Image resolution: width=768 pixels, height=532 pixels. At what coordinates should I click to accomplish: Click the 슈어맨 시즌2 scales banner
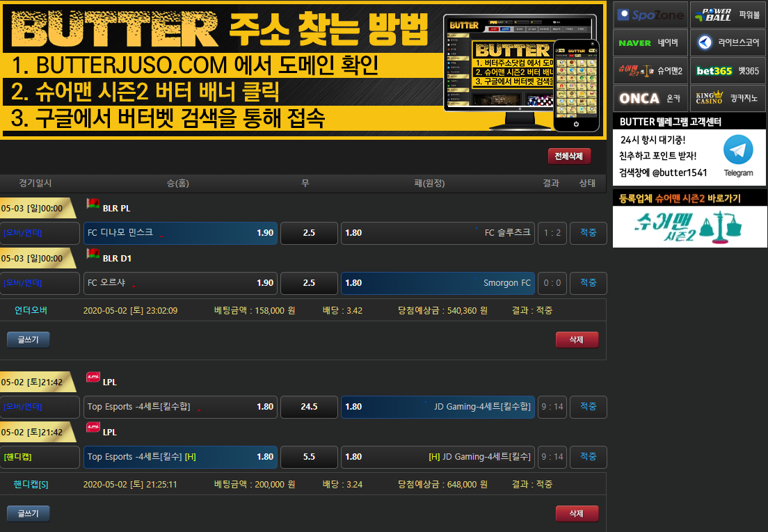[689, 227]
